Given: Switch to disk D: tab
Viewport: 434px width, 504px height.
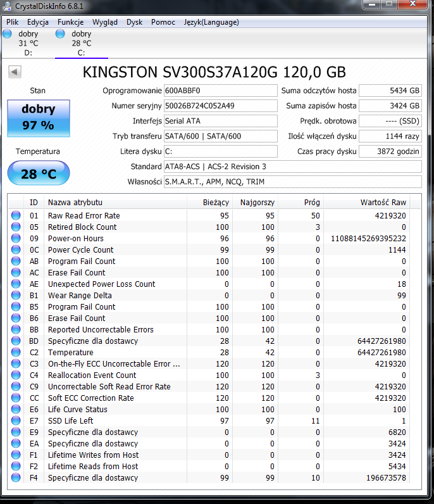Looking at the screenshot, I should coord(28,43).
